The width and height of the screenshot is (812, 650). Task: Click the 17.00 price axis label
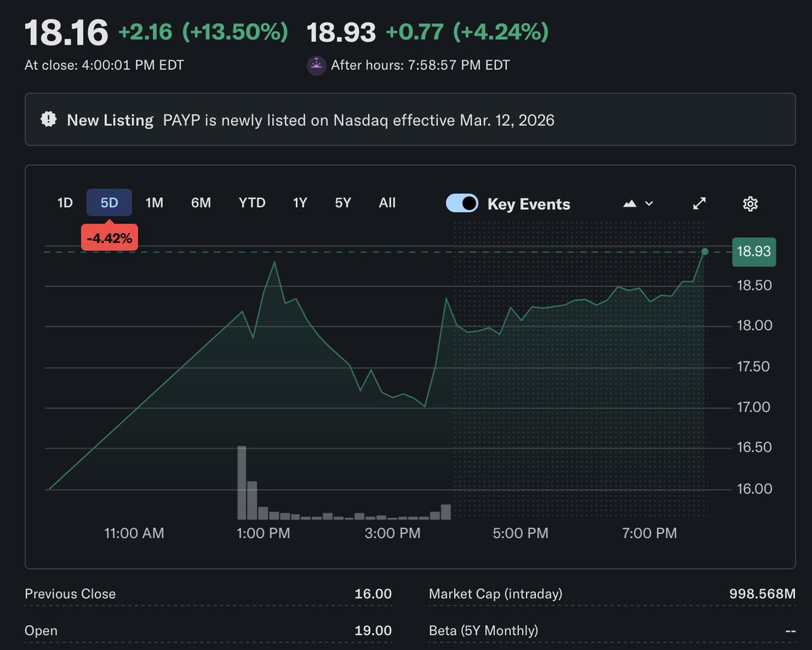(754, 407)
